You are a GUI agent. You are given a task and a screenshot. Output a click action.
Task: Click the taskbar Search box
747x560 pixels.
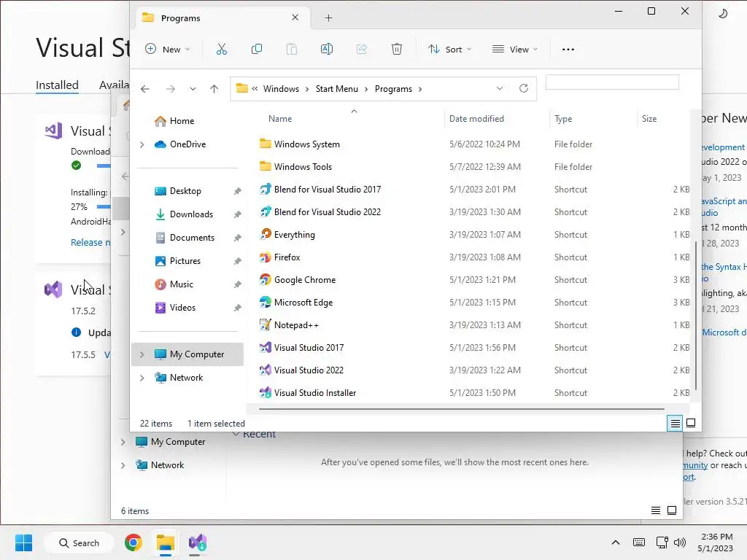pos(79,542)
